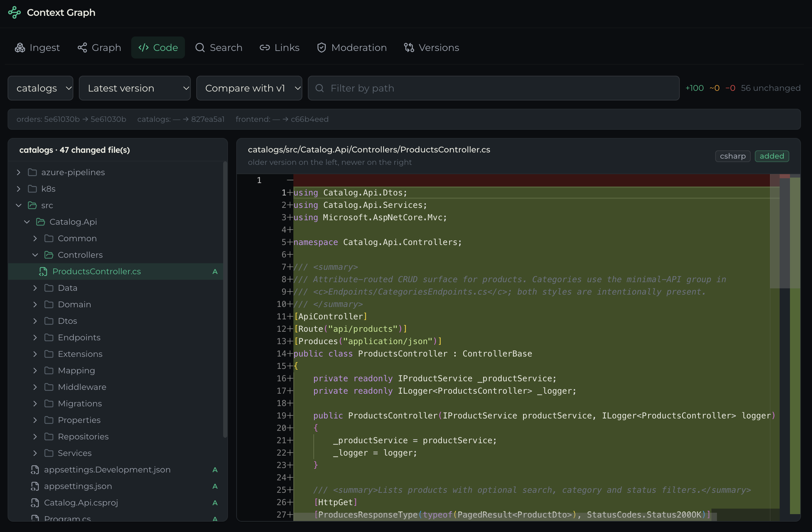
Task: Click the magnifier icon in path filter
Action: 320,88
